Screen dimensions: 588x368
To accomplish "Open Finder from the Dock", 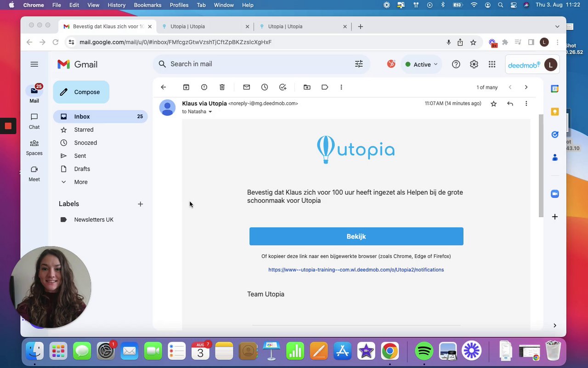I will (x=34, y=352).
